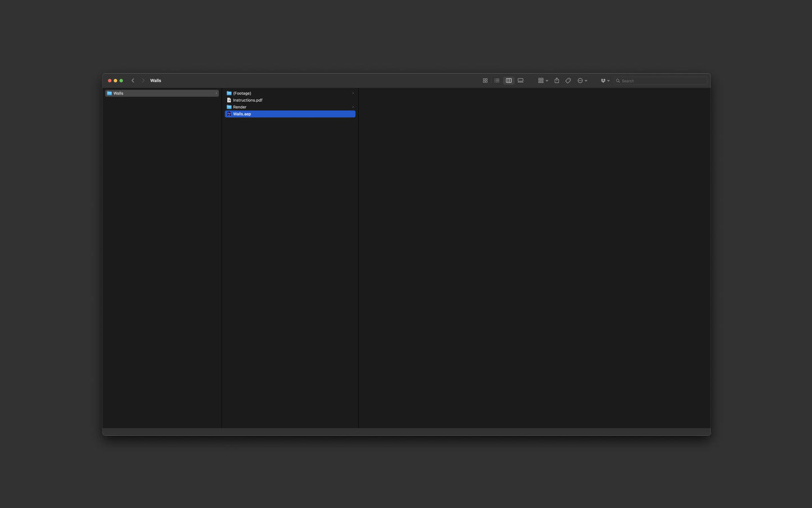Click the Share icon
Viewport: 812px width, 508px height.
(x=557, y=80)
